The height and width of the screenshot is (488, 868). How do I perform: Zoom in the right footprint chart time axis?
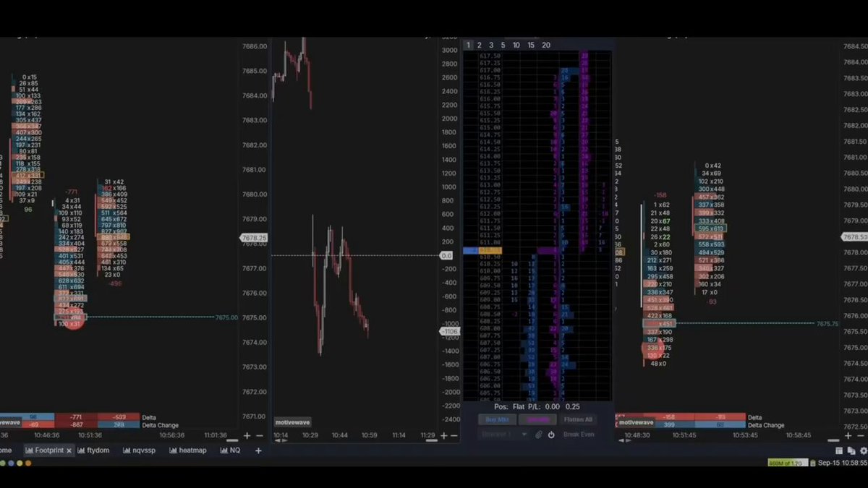(849, 436)
